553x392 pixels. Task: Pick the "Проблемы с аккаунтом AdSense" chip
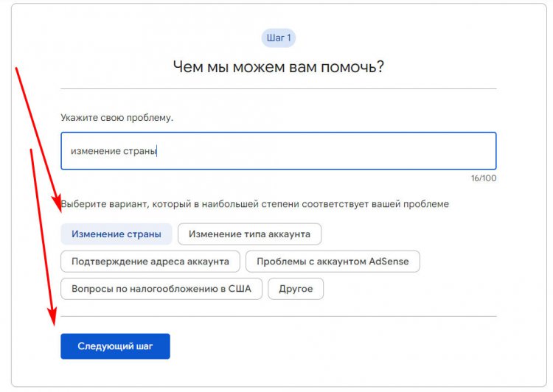(x=333, y=262)
